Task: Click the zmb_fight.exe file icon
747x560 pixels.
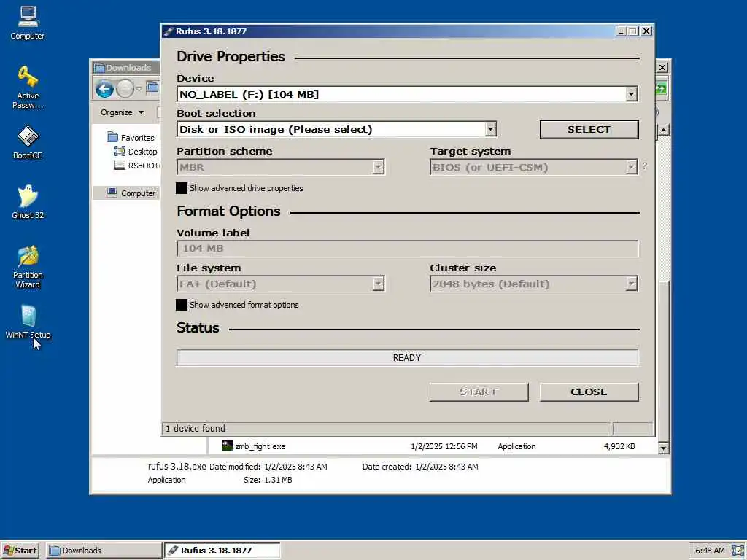Action: pos(228,446)
